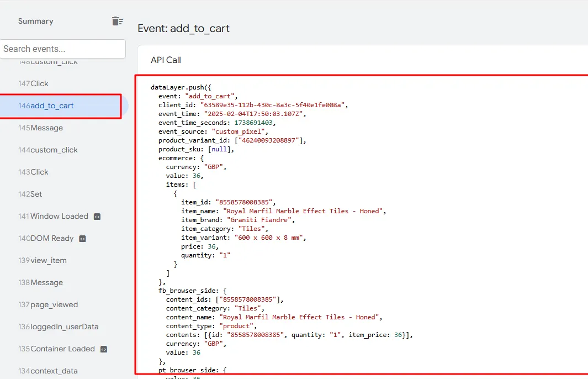
Task: Open code icon beside DOM Ready
Action: tap(82, 239)
